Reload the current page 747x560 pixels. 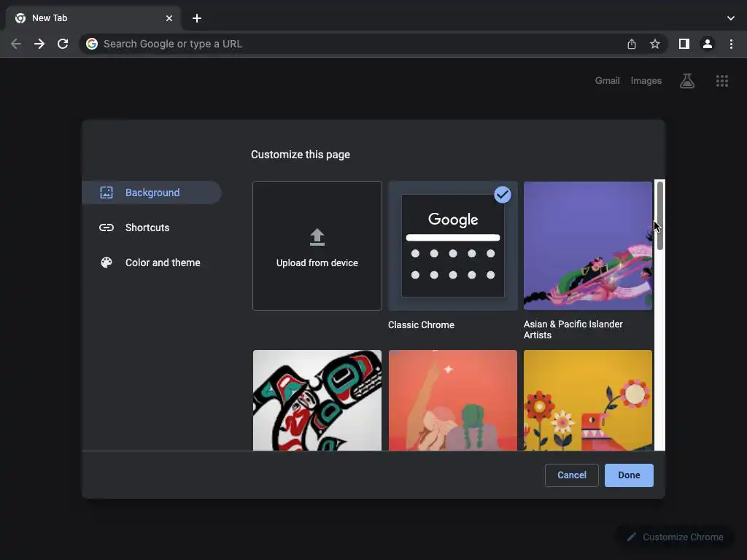[63, 44]
